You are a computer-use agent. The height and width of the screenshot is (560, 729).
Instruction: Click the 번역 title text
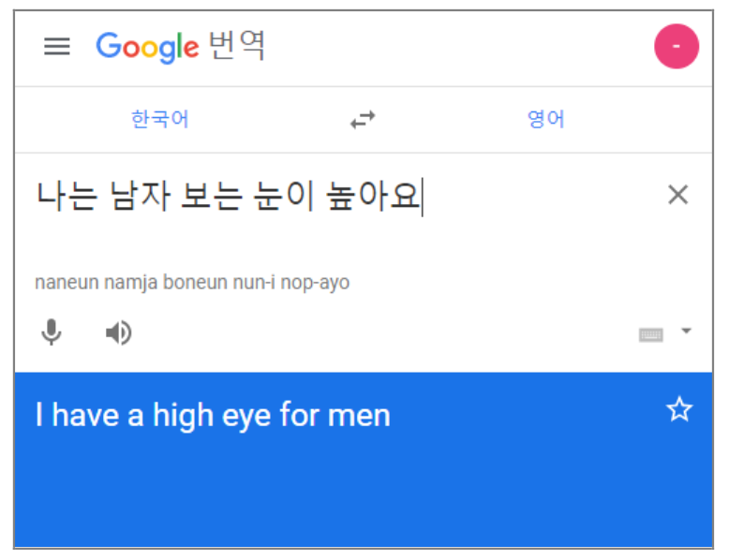click(237, 45)
